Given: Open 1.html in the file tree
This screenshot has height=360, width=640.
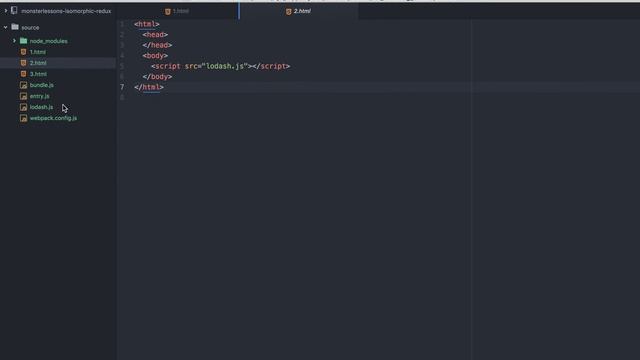Looking at the screenshot, I should coord(38,52).
